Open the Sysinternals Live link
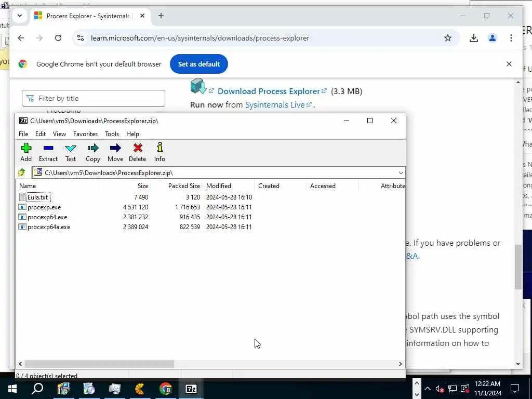The height and width of the screenshot is (399, 532). coord(275,105)
